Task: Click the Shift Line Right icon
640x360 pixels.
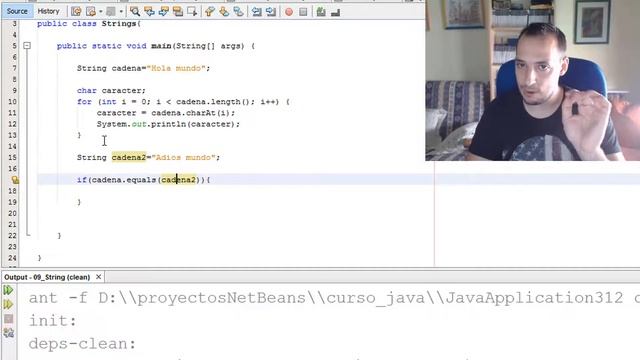Action: click(271, 12)
